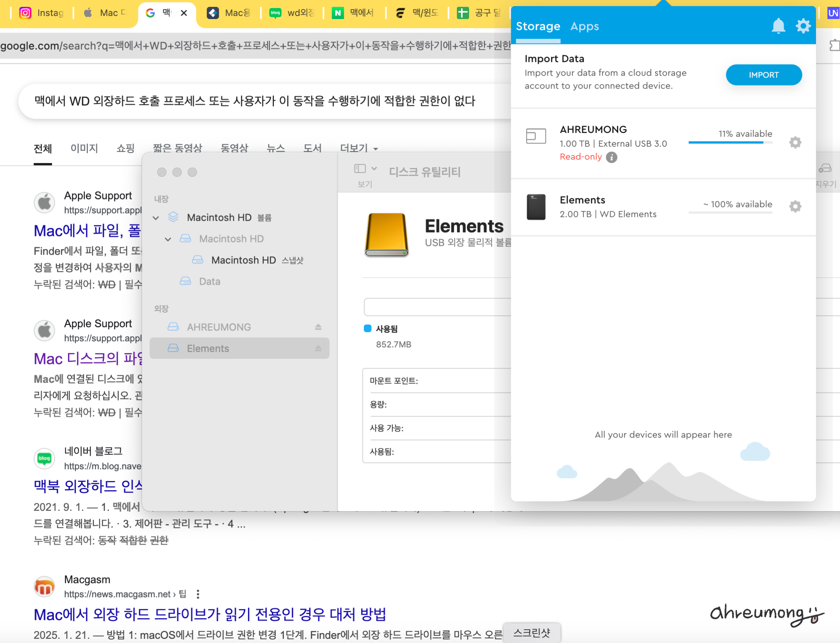Click '마운트 포인트:' row
Screen dimensions: 840x643
coord(437,381)
